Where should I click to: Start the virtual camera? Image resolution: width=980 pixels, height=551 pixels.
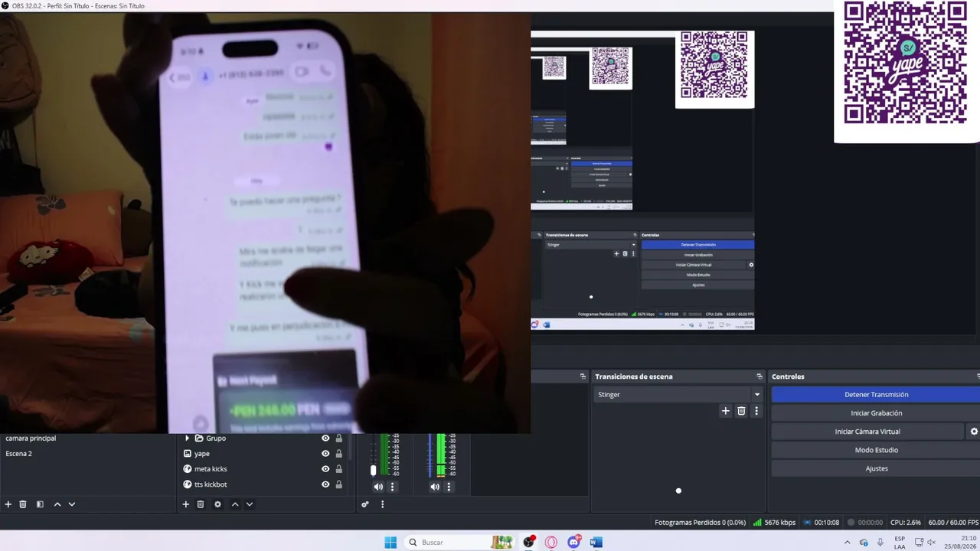[x=867, y=432]
